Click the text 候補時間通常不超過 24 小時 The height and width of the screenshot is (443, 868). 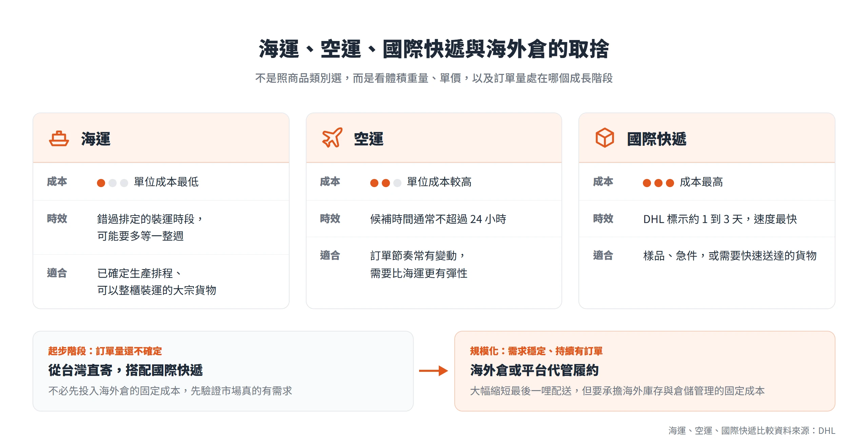pos(438,219)
